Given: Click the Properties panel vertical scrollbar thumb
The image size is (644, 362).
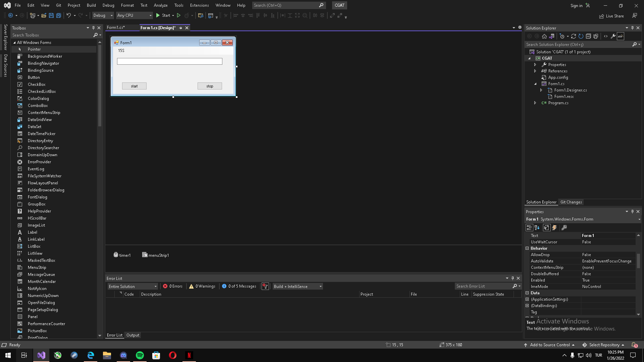Looking at the screenshot, I should tap(638, 261).
